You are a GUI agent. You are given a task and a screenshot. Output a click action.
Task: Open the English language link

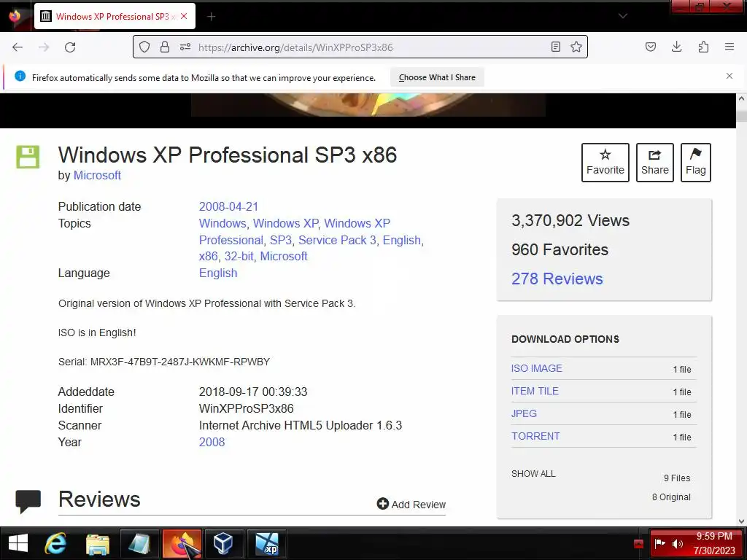point(218,273)
